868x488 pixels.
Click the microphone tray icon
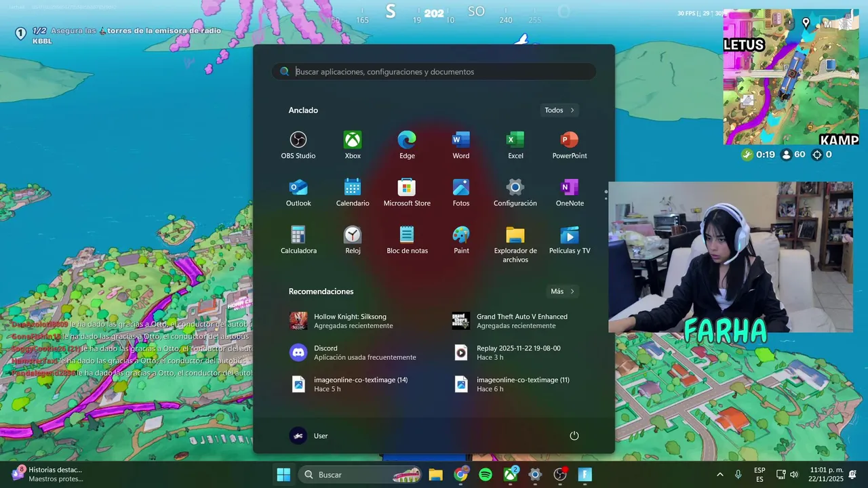[738, 474]
